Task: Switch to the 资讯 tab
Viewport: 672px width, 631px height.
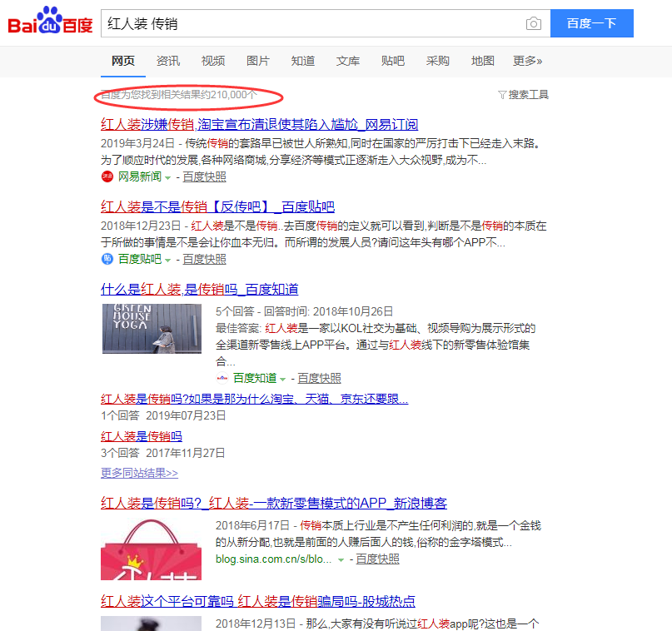Action: tap(168, 61)
